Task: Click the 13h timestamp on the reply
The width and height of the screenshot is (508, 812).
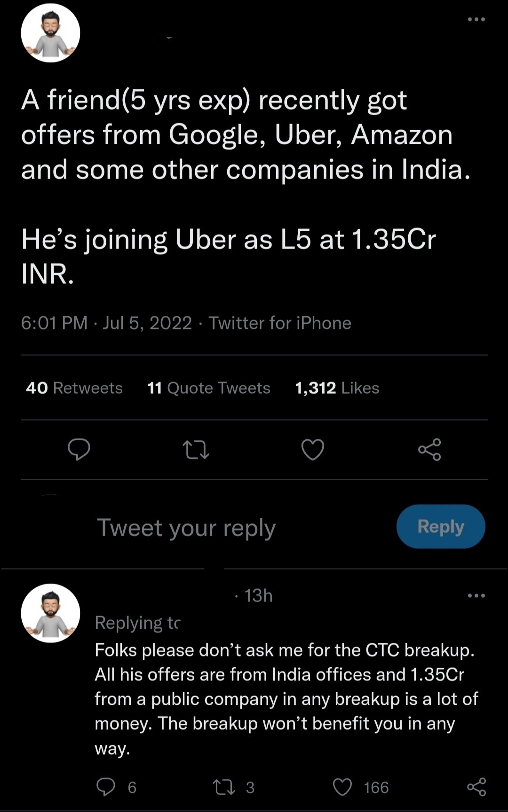Action: (258, 596)
